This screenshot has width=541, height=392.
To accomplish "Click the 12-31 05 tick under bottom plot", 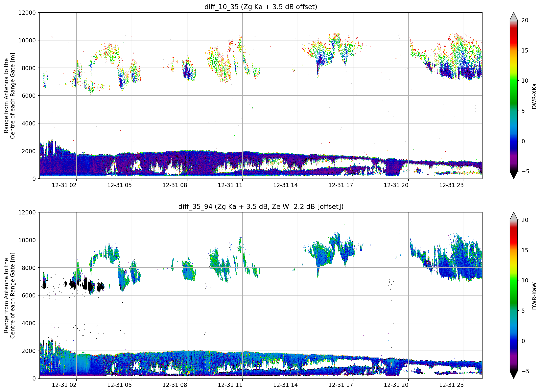I will [x=120, y=385].
